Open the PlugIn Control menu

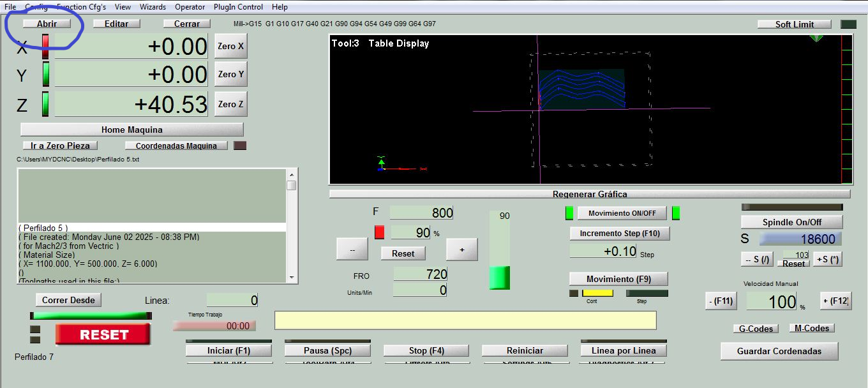[x=238, y=7]
